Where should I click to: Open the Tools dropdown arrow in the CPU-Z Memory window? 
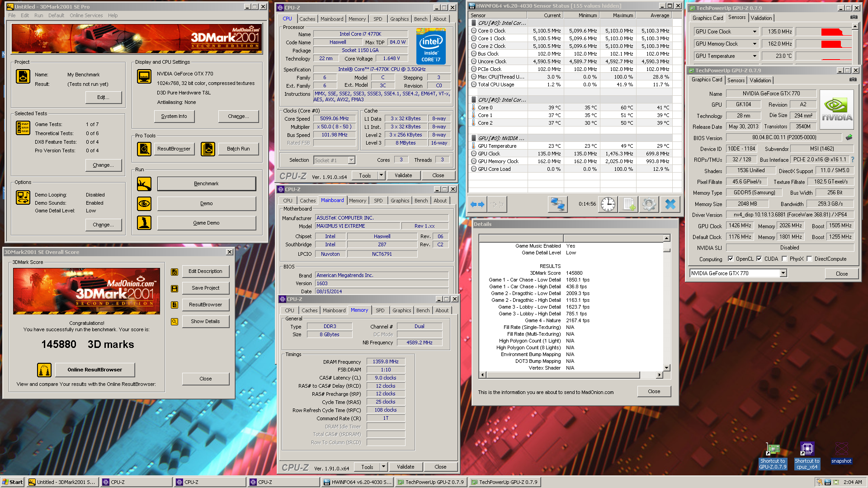[383, 467]
